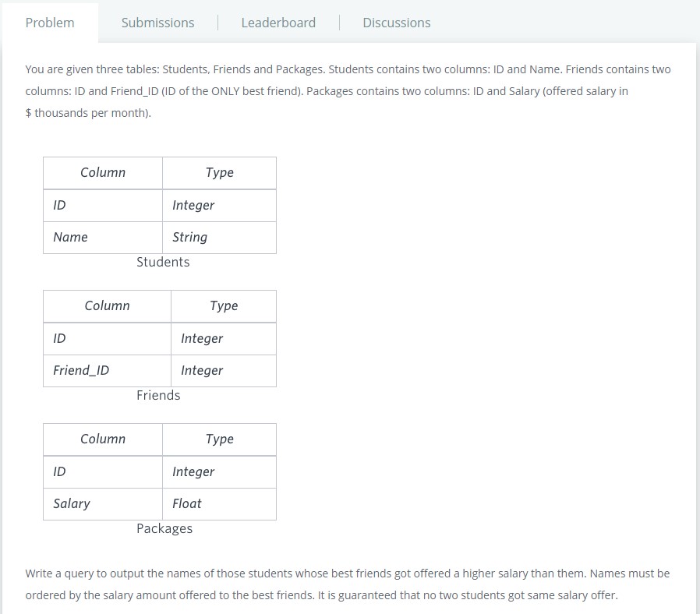Select the String type cell

click(189, 237)
